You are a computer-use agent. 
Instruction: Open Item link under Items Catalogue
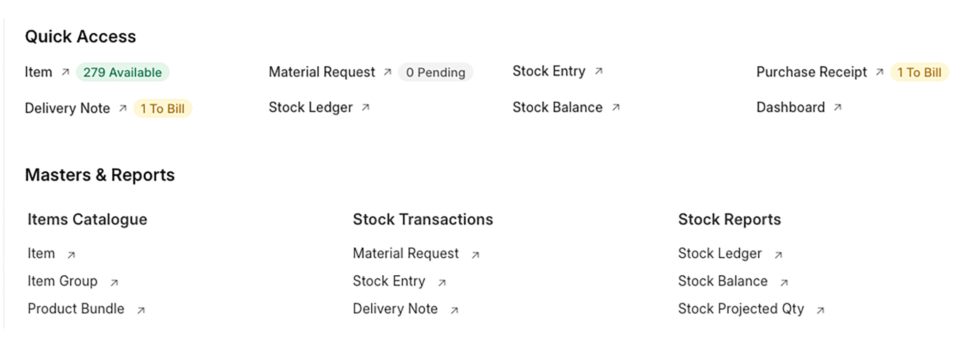[x=41, y=253]
